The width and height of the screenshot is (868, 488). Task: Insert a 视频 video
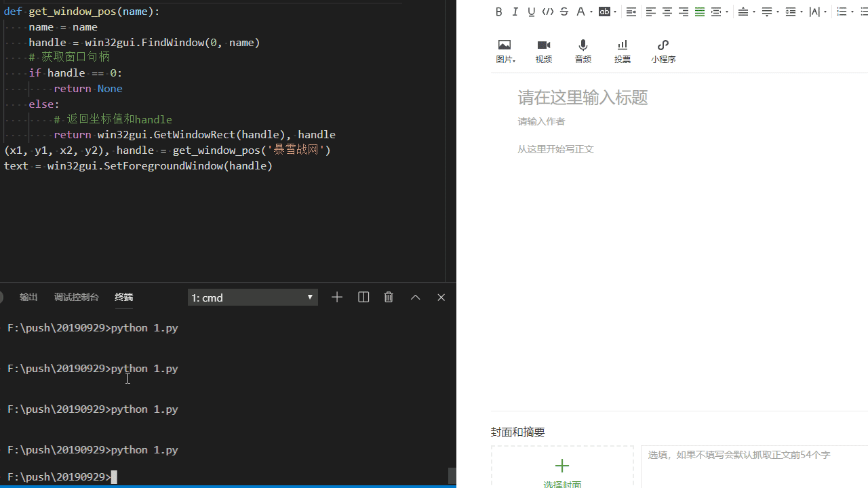click(x=543, y=51)
